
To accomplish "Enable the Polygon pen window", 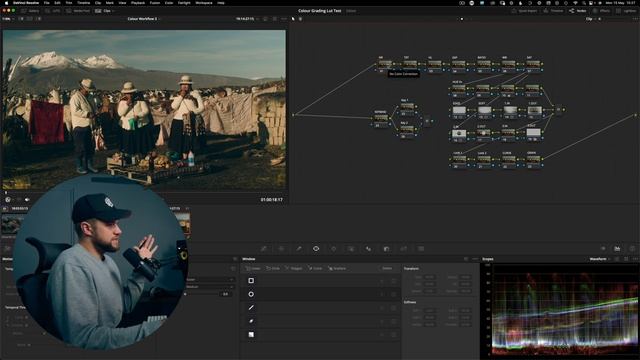I will pos(251,308).
